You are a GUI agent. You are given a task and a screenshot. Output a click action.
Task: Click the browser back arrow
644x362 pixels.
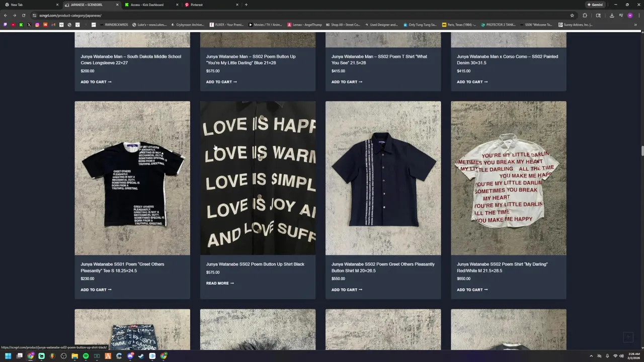tap(6, 16)
